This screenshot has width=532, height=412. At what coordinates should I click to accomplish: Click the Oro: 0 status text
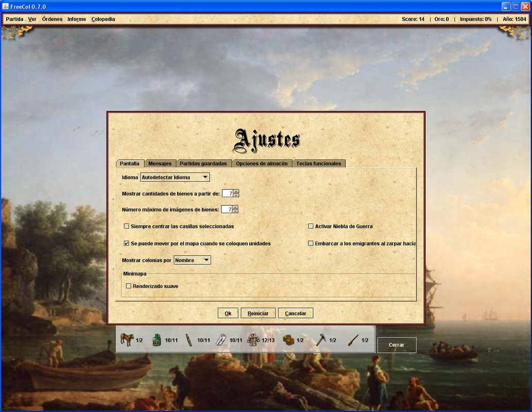[441, 19]
